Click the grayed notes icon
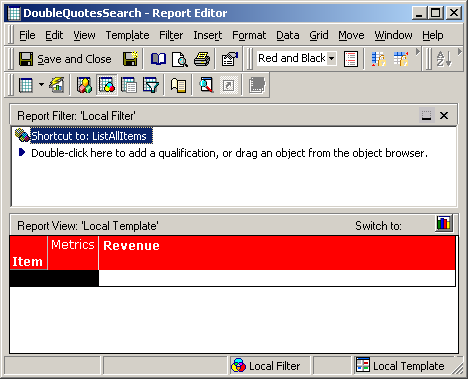This screenshot has height=379, width=468. click(x=257, y=85)
